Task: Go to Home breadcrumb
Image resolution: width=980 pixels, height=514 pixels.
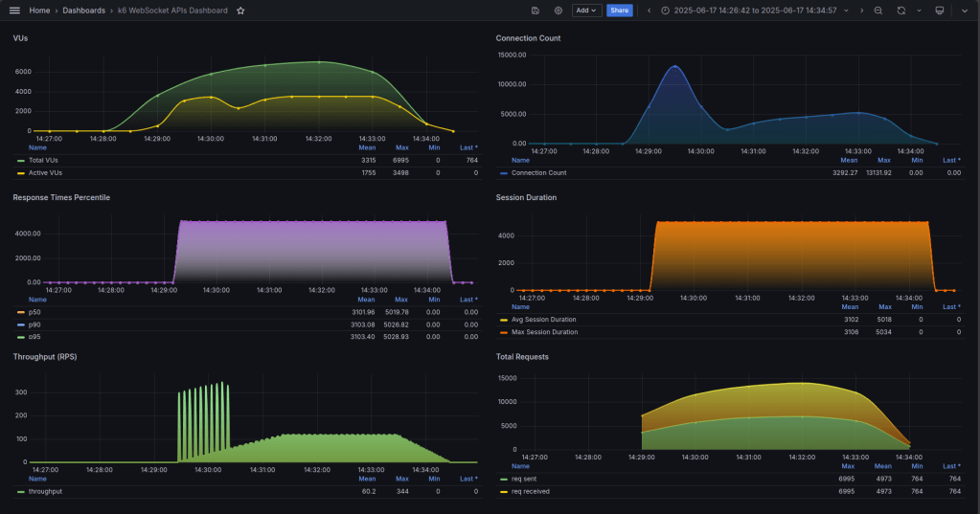Action: click(x=39, y=11)
